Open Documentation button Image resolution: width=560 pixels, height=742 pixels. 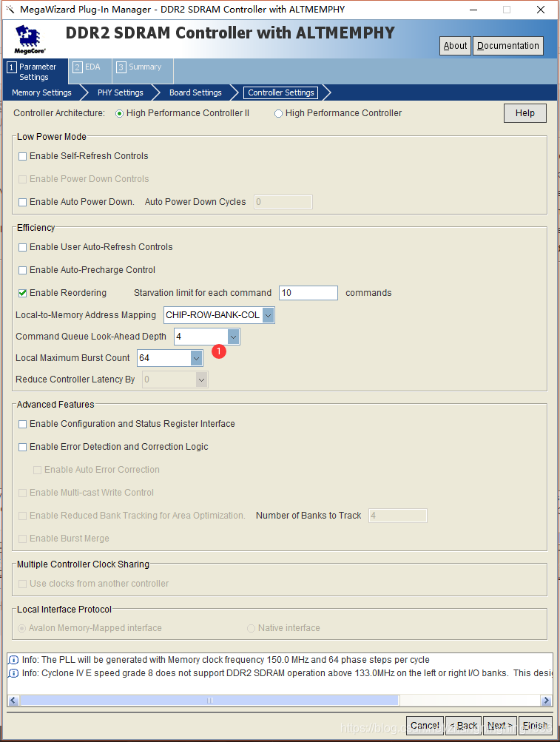click(x=508, y=46)
